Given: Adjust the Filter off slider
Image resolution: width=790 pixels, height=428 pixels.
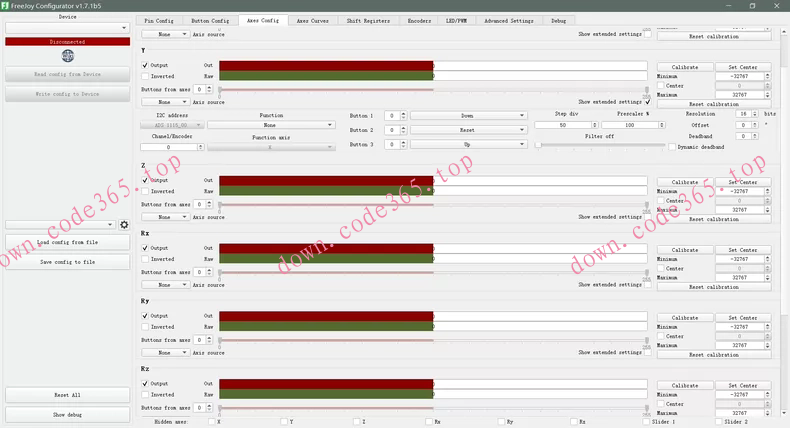Looking at the screenshot, I should [601, 145].
